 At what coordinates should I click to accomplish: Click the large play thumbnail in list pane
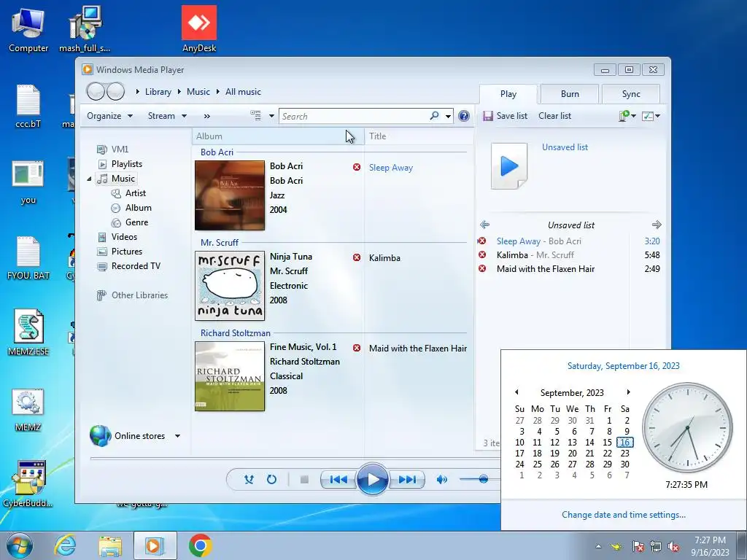509,166
